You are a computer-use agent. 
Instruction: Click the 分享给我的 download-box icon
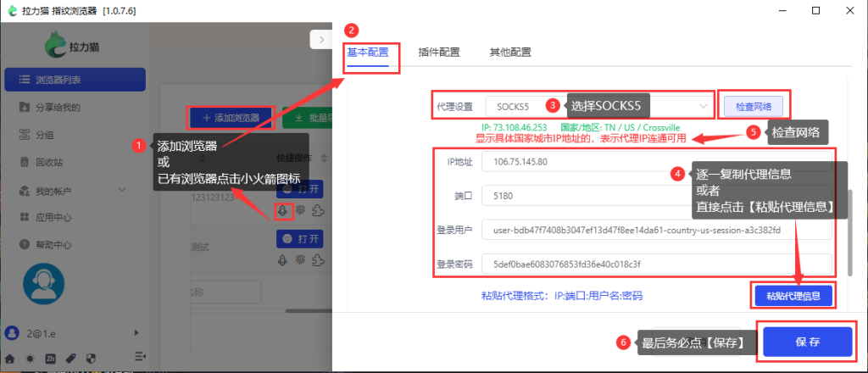(x=24, y=107)
